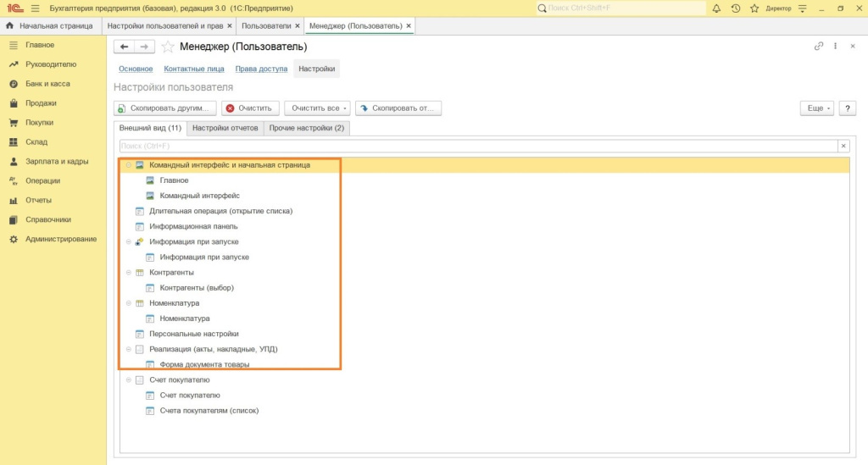Viewport: 868px width, 465px height.
Task: Open the Еще dropdown menu
Action: coord(817,108)
